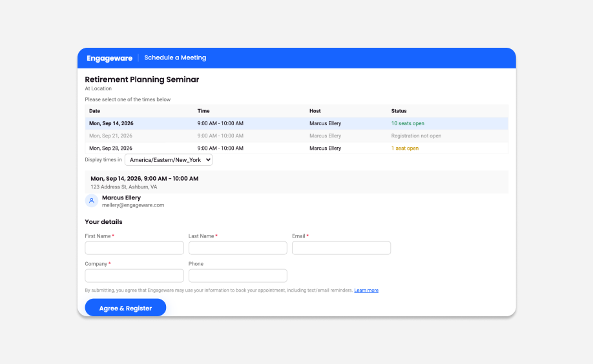The height and width of the screenshot is (364, 593).
Task: Select the Mon, Sep 14, 2026 row
Action: tap(296, 123)
